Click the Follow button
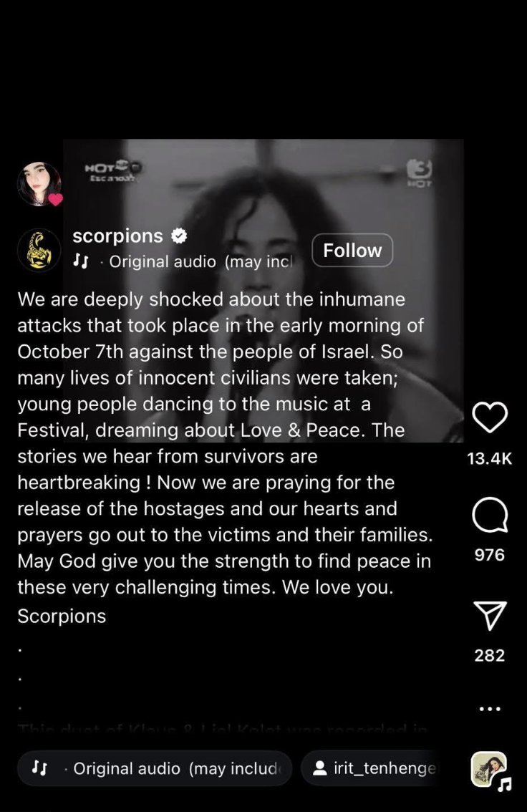 click(352, 250)
